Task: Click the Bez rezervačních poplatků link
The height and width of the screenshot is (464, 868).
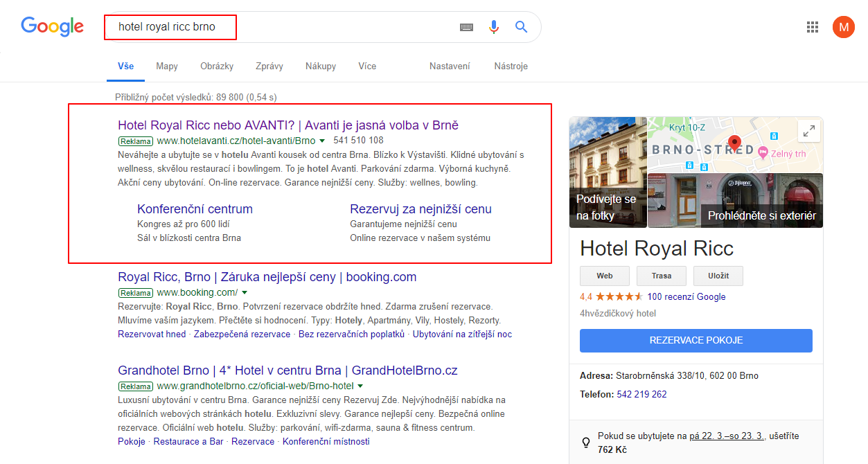Action: click(351, 334)
